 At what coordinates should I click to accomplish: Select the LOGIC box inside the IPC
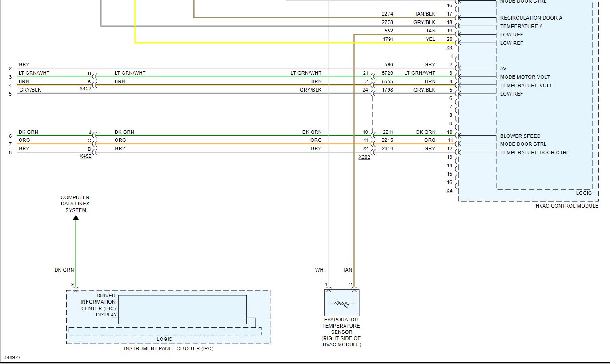[165, 339]
